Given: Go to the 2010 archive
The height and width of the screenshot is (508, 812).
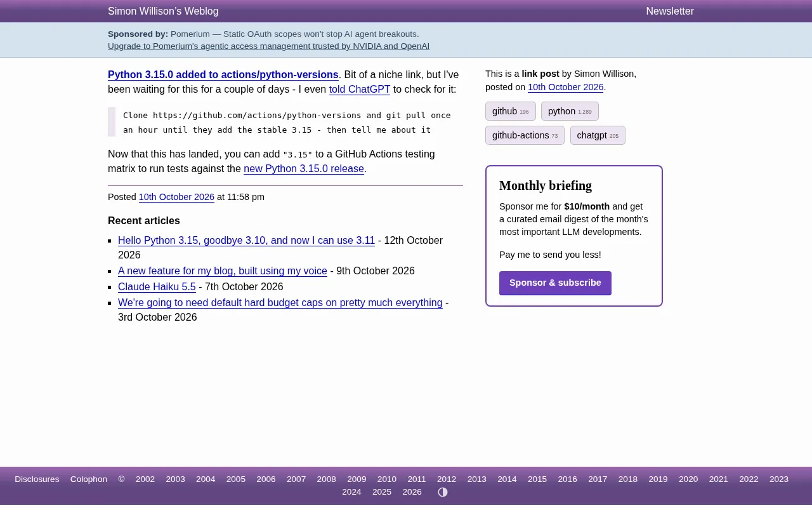Looking at the screenshot, I should pos(387,479).
